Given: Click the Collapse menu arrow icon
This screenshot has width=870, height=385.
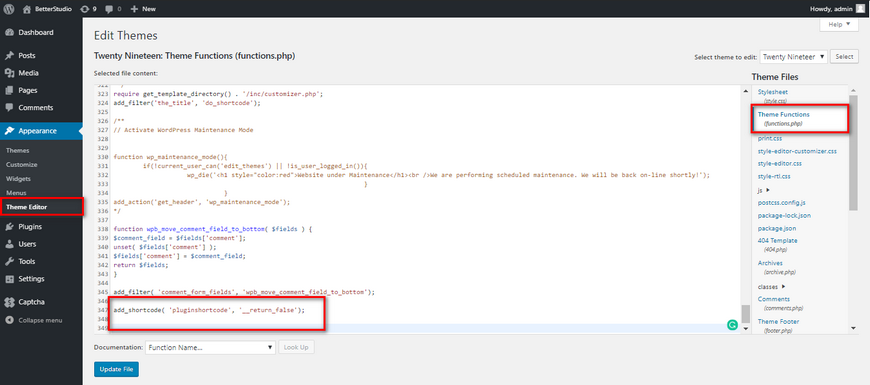Looking at the screenshot, I should [x=9, y=320].
